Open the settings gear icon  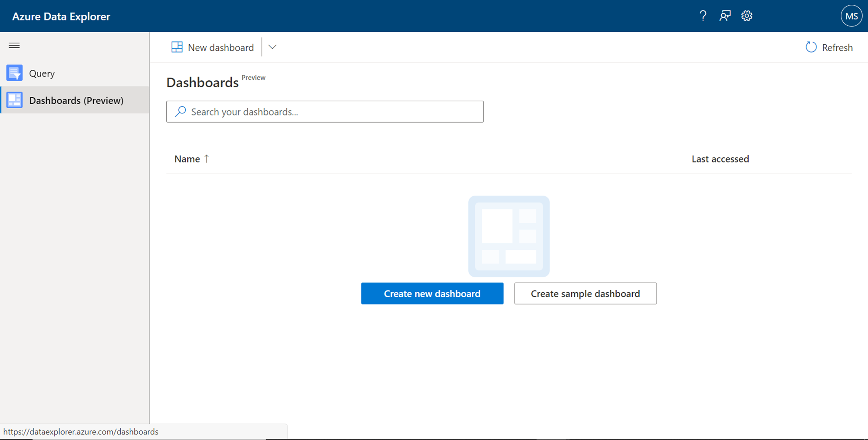click(746, 16)
